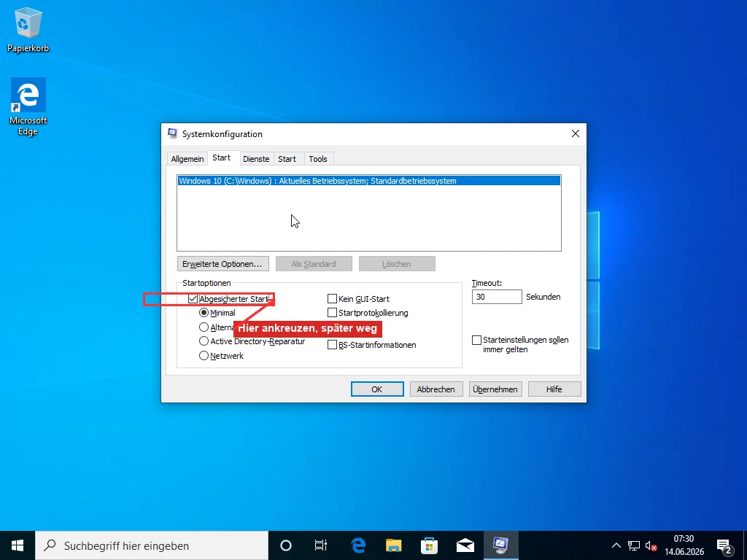Screen dimensions: 747x560
Task: Open Microsoft Store from the taskbar
Action: pos(429,545)
